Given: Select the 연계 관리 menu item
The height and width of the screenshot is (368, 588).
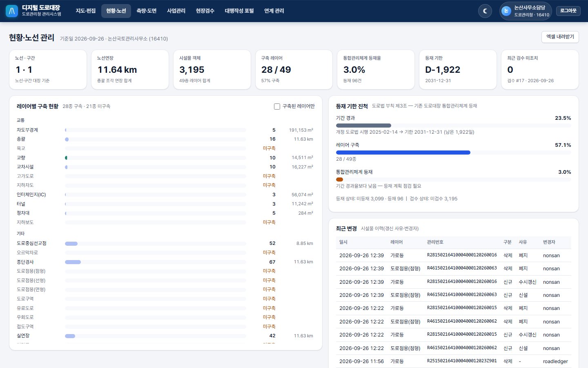Looking at the screenshot, I should point(274,11).
